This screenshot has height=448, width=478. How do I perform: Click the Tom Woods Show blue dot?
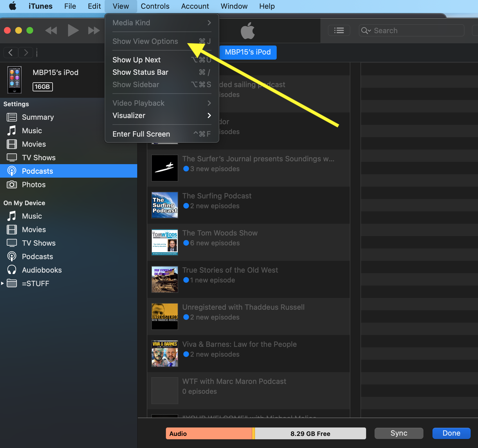point(186,243)
